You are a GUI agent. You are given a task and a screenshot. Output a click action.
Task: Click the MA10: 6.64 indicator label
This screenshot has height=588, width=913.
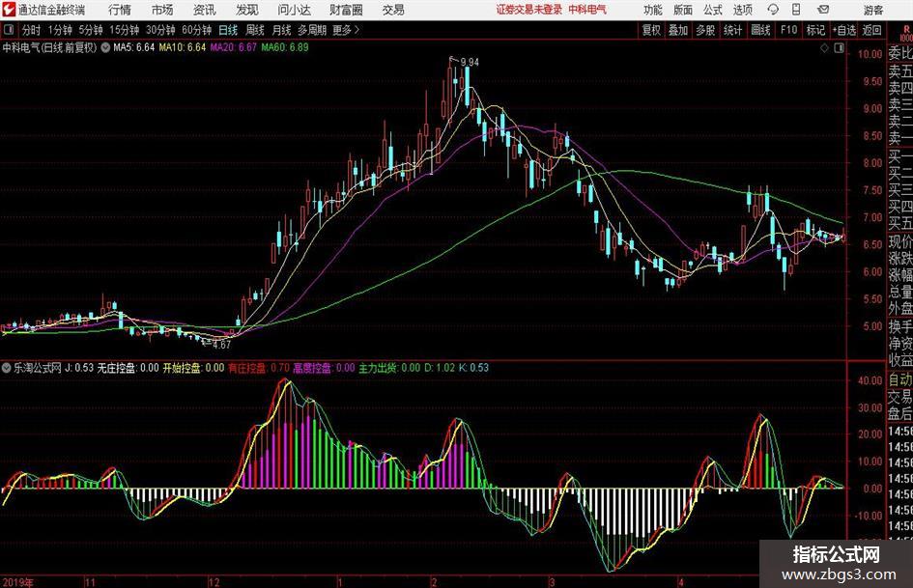(183, 47)
